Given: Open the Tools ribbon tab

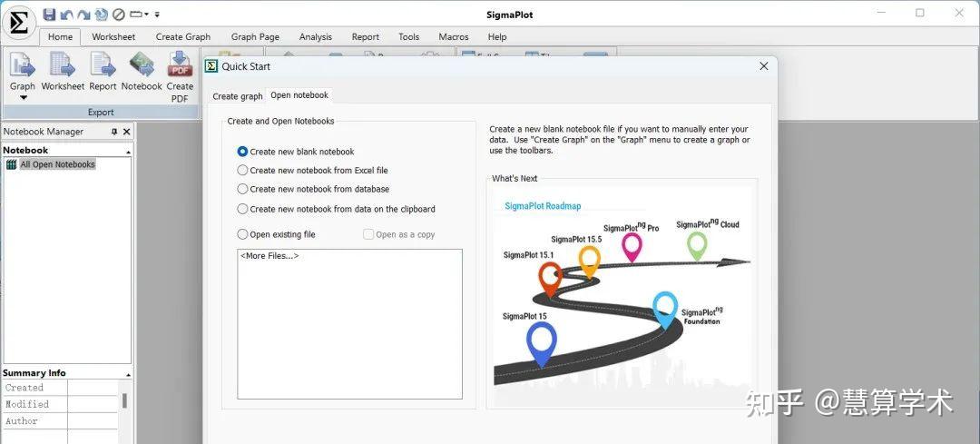Looking at the screenshot, I should [408, 37].
